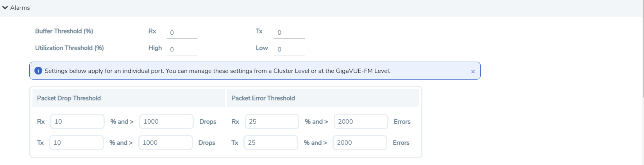
Task: Click the Alarms section title
Action: [x=20, y=8]
